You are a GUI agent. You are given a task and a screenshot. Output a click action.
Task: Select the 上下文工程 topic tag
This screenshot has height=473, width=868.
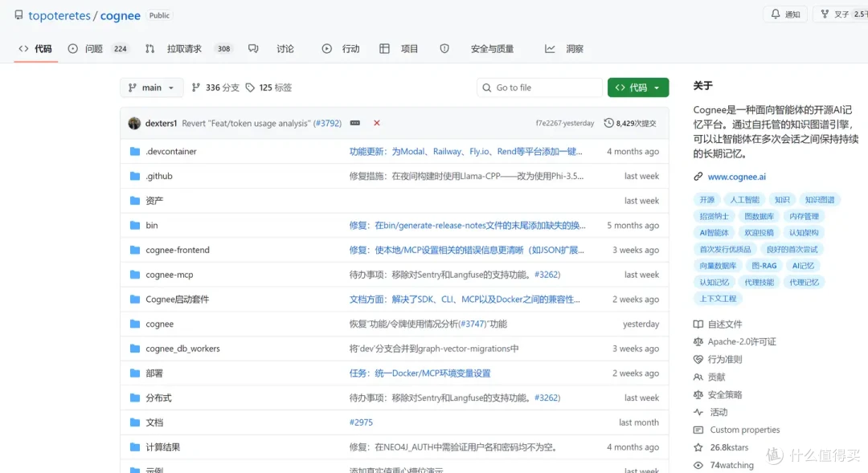click(x=718, y=298)
